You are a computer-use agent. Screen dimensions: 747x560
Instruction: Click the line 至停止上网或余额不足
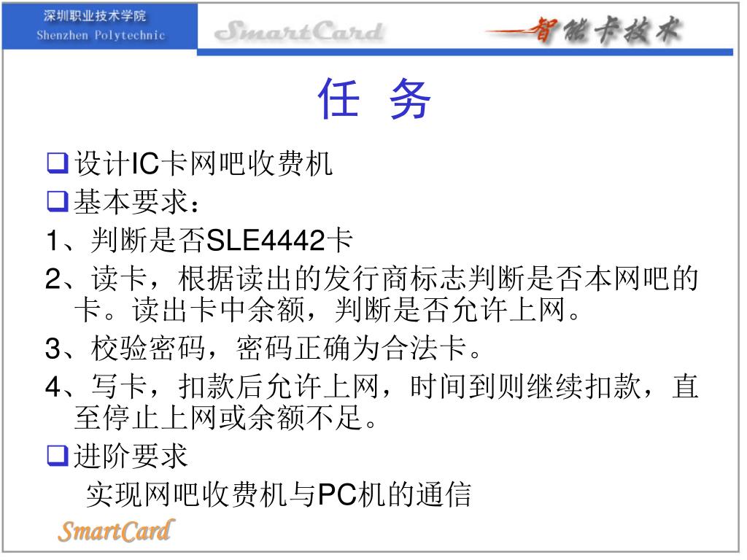tap(226, 418)
